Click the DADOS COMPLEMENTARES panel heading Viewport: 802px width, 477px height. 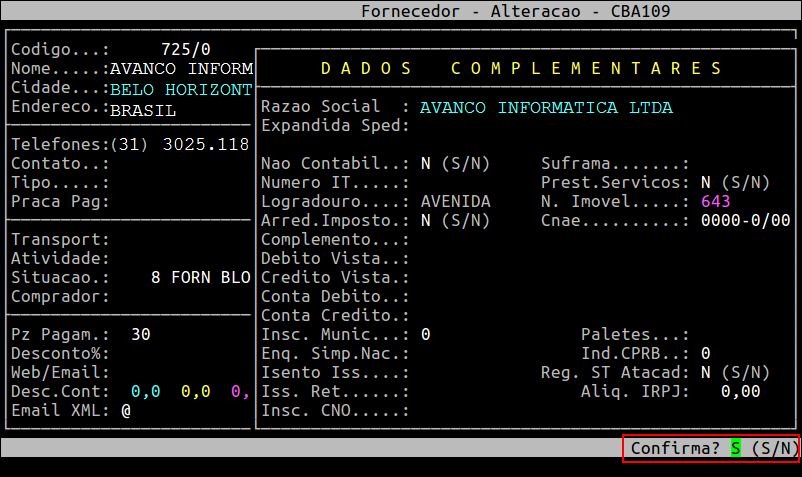[521, 69]
